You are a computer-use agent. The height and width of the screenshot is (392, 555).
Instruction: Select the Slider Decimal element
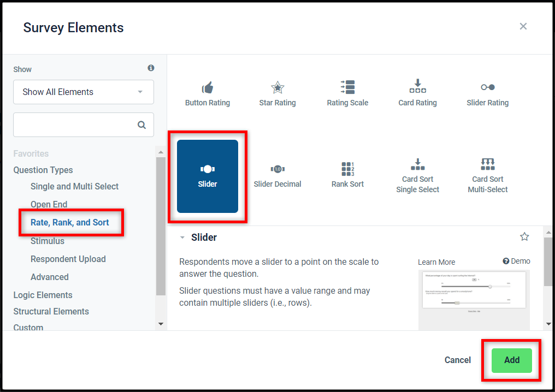(x=277, y=176)
